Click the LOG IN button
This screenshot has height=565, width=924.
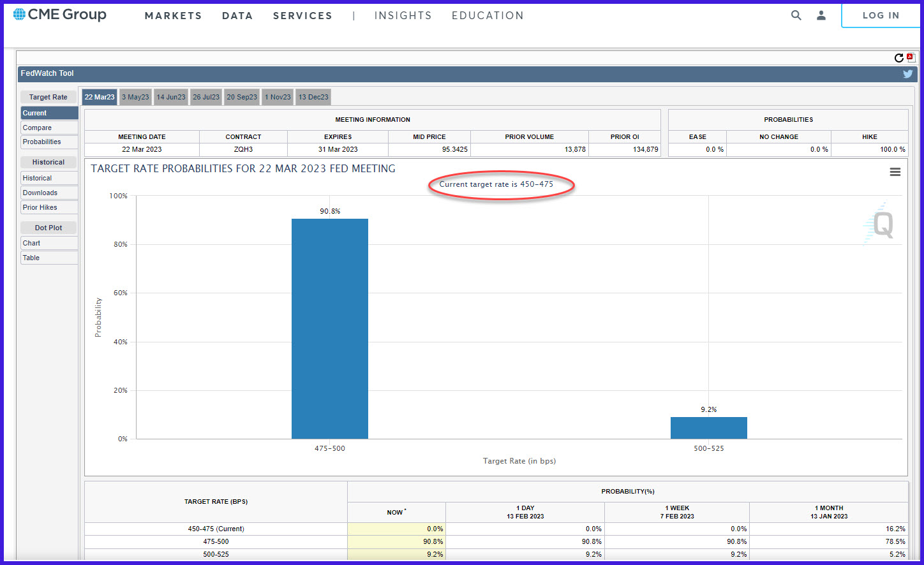881,15
